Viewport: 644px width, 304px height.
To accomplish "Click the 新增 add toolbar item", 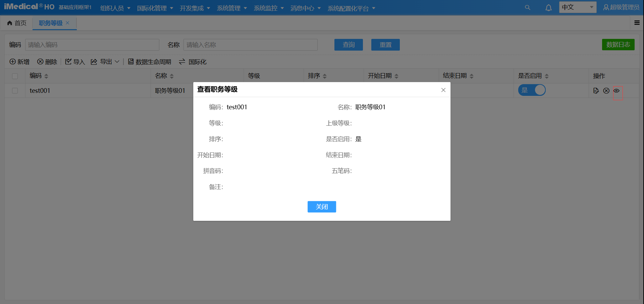I will tap(19, 62).
